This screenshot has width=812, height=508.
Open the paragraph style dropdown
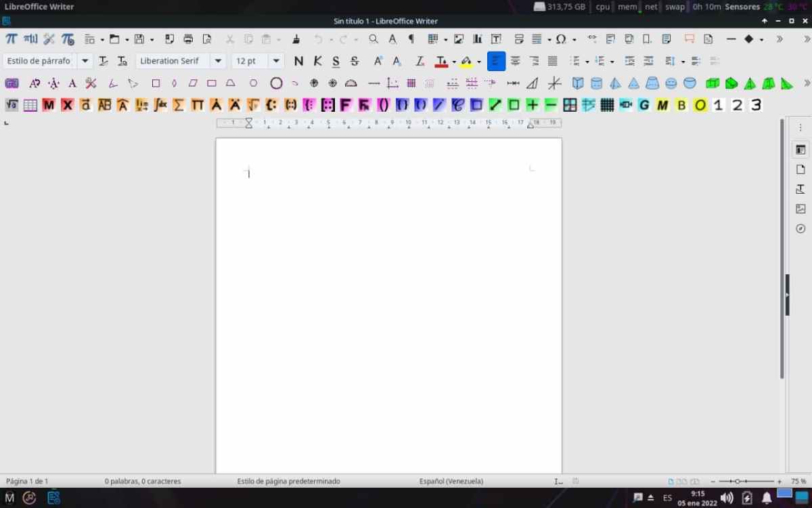[85, 61]
